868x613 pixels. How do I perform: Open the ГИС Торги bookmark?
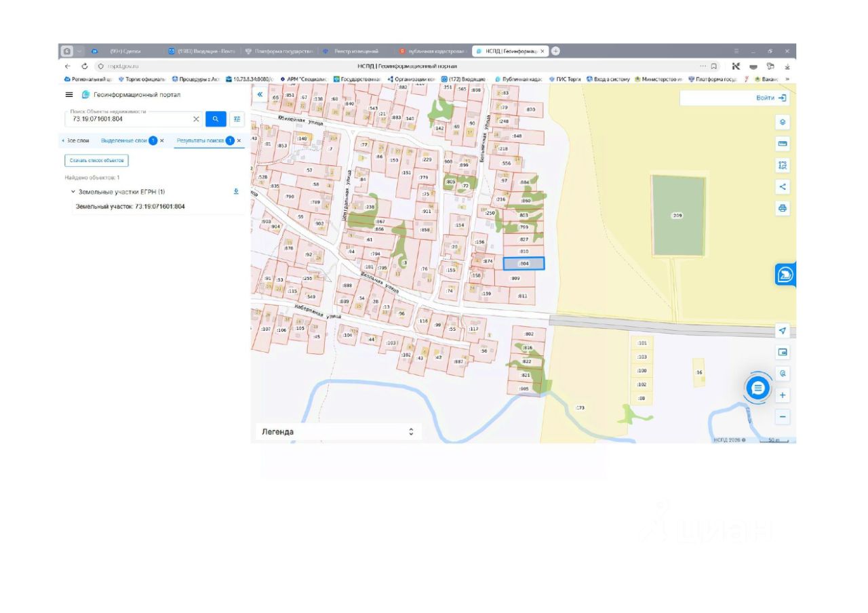point(565,79)
